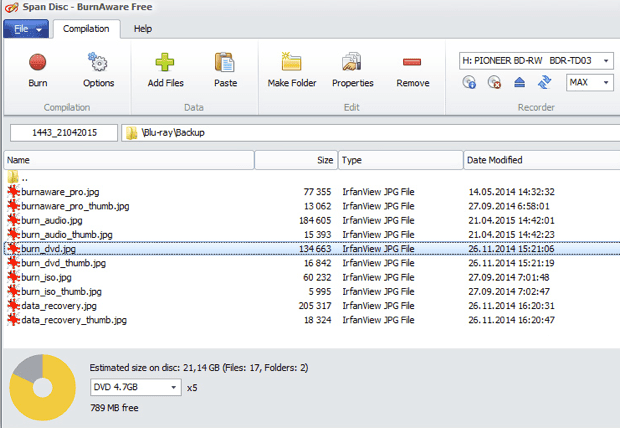The image size is (620, 428).
Task: Click the erase disc icon in Recorder
Action: click(x=494, y=82)
